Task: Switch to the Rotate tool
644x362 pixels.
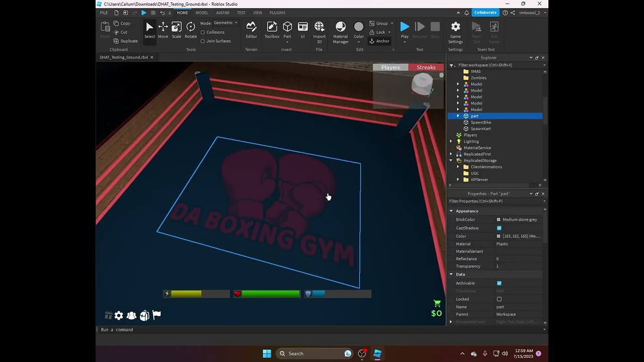Action: coord(191,30)
